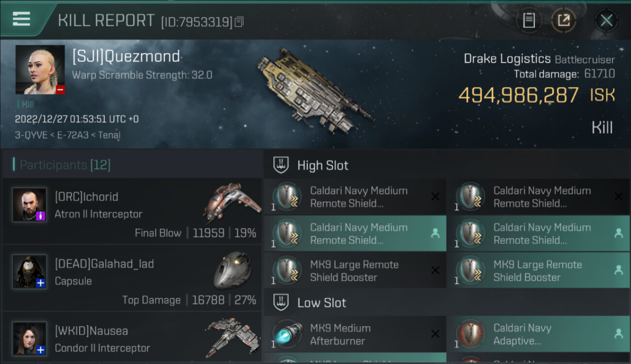631x364 pixels.
Task: Open the hamburger menu
Action: [21, 19]
